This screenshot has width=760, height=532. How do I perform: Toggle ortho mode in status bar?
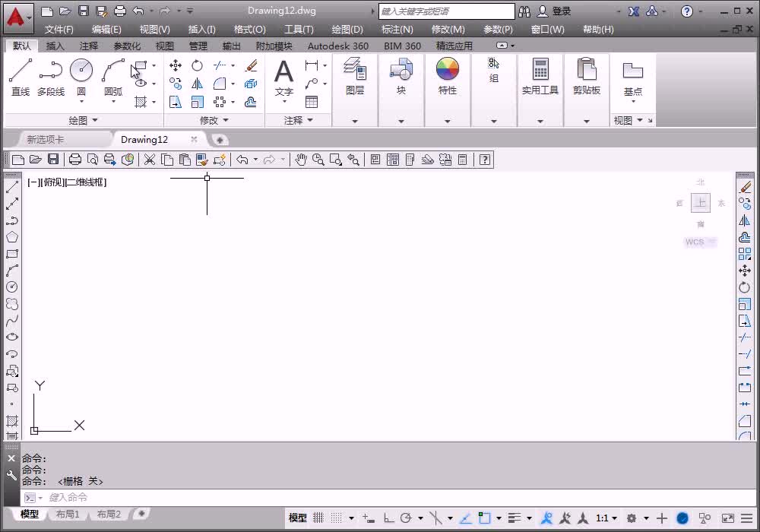click(x=388, y=518)
